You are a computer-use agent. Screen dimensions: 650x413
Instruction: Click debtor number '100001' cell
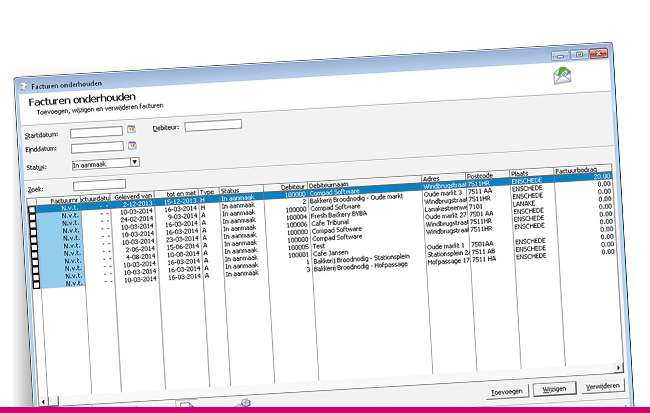tap(298, 255)
